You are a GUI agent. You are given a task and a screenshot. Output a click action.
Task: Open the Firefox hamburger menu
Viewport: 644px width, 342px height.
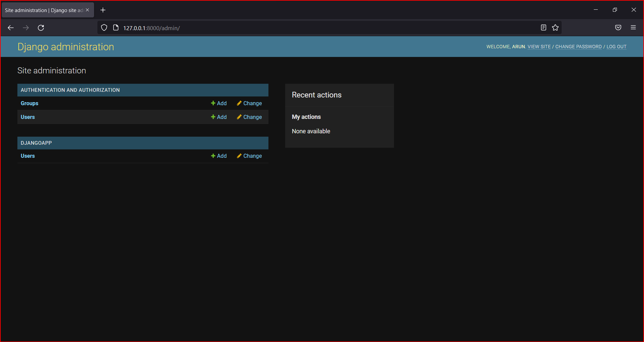633,28
